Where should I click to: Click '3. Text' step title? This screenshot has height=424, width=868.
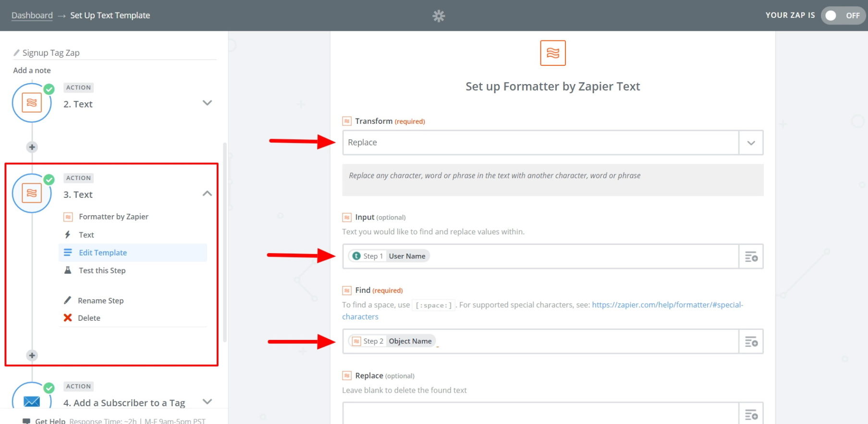78,194
